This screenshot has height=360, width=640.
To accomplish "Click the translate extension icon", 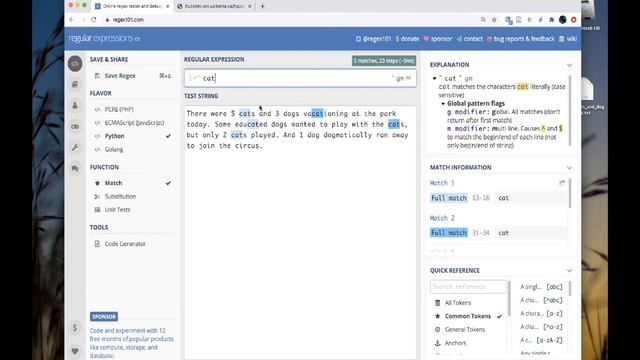I will tap(509, 20).
